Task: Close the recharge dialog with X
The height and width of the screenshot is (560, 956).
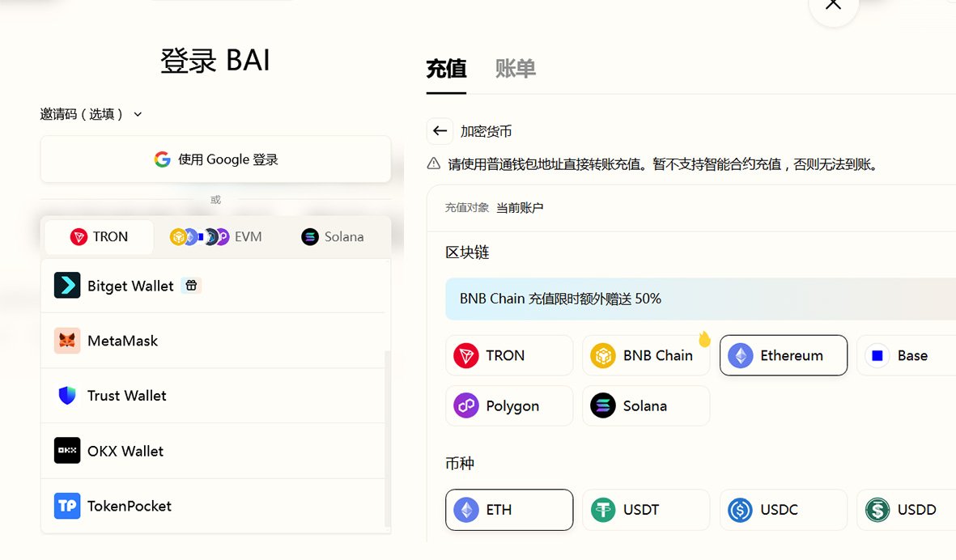Action: tap(834, 5)
